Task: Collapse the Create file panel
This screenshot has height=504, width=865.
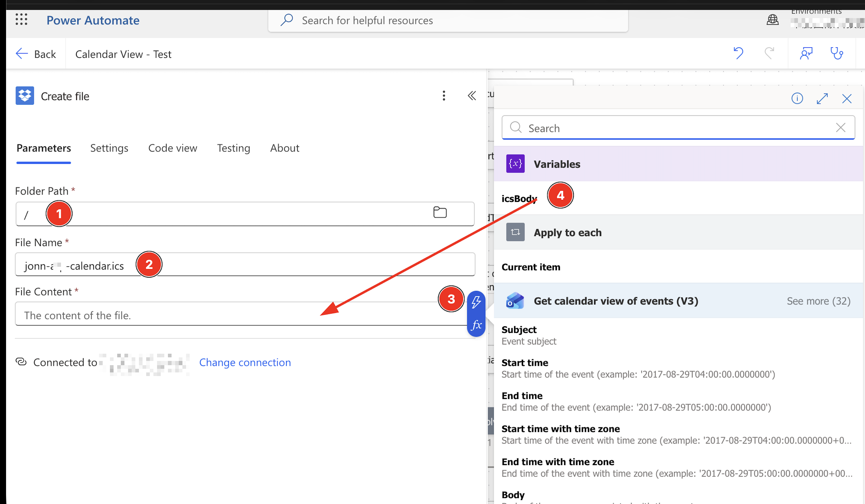Action: (x=472, y=96)
